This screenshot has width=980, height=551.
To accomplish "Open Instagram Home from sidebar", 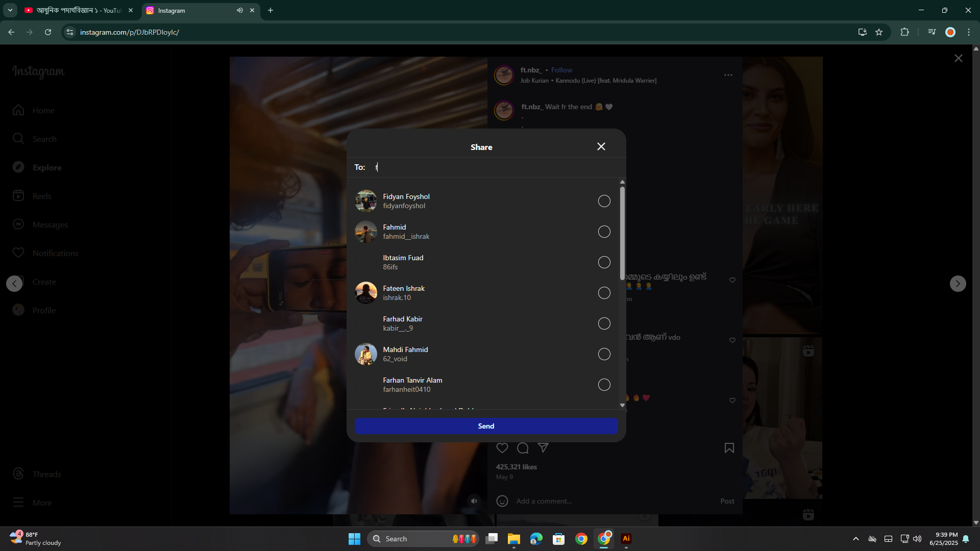I will pyautogui.click(x=34, y=110).
